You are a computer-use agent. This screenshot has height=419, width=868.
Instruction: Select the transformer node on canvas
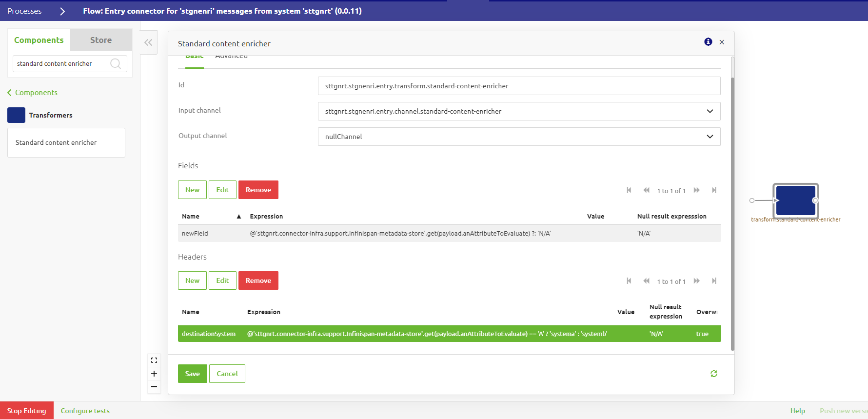click(x=795, y=200)
